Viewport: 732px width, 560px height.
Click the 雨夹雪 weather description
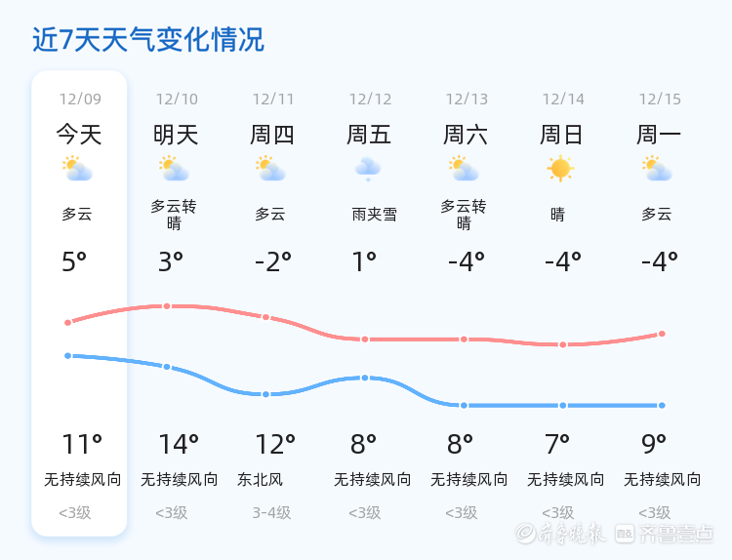pos(374,215)
